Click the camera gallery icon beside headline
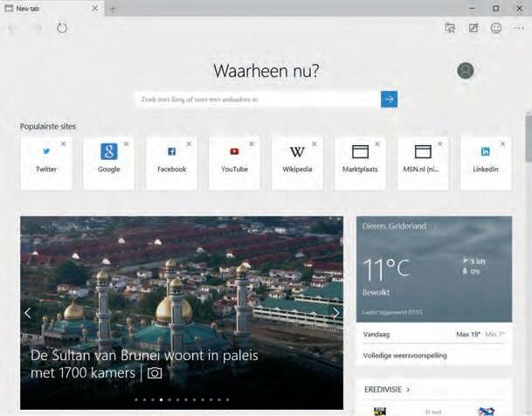Image resolution: width=532 pixels, height=416 pixels. (155, 373)
